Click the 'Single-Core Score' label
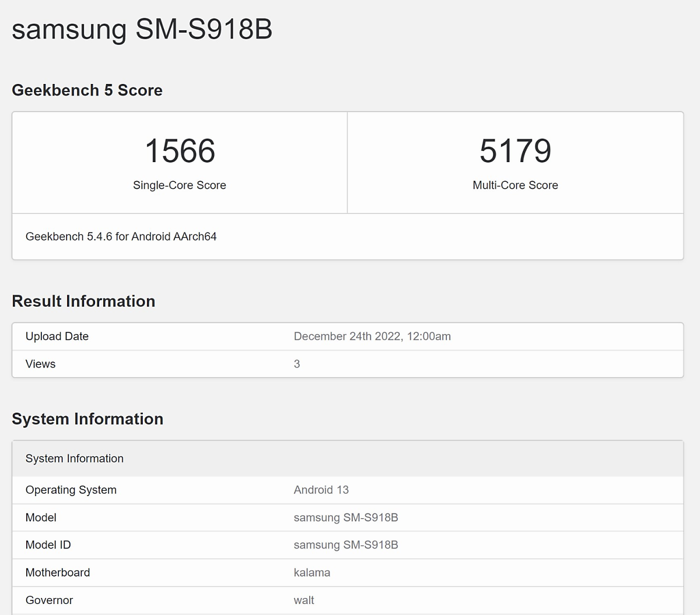Image resolution: width=700 pixels, height=615 pixels. pyautogui.click(x=180, y=185)
